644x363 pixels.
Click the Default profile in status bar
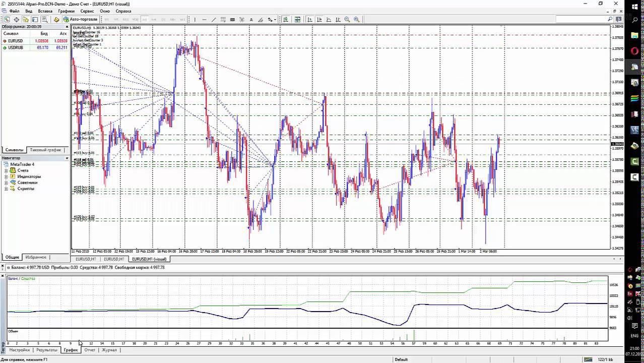point(401,359)
